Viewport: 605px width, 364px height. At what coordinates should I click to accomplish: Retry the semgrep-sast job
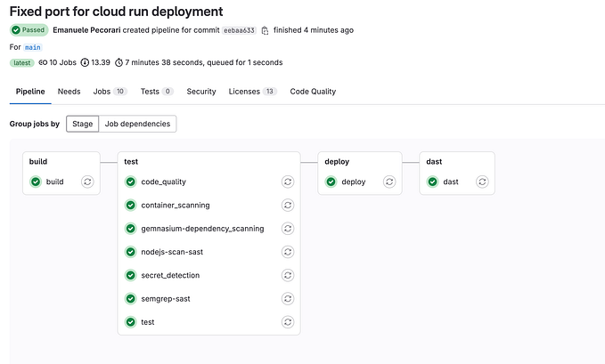click(288, 299)
